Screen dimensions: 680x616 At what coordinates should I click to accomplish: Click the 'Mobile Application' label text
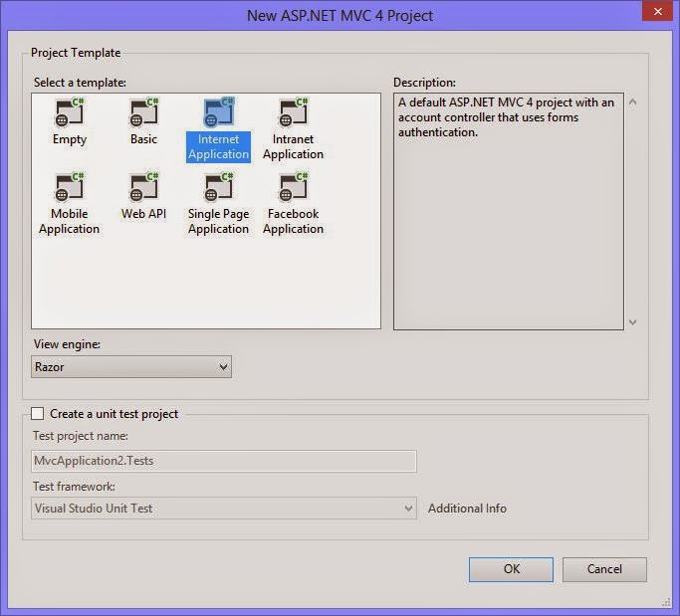point(70,221)
